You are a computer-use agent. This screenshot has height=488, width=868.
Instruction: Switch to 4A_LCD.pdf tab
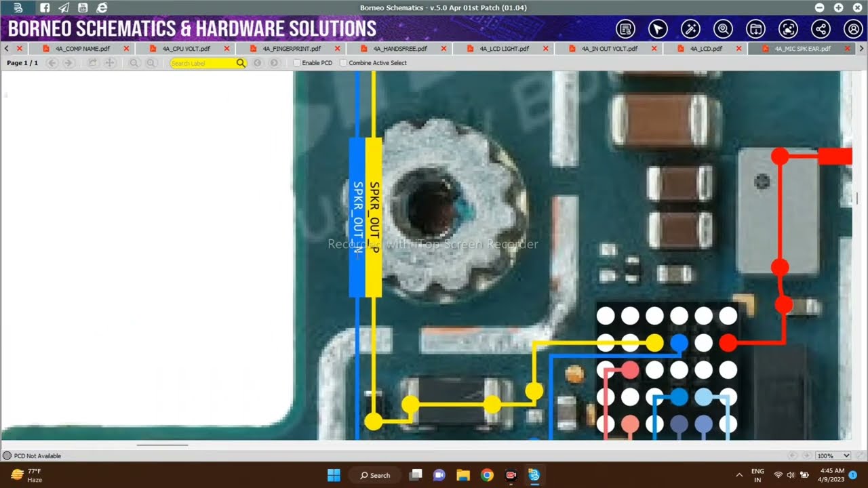(706, 49)
